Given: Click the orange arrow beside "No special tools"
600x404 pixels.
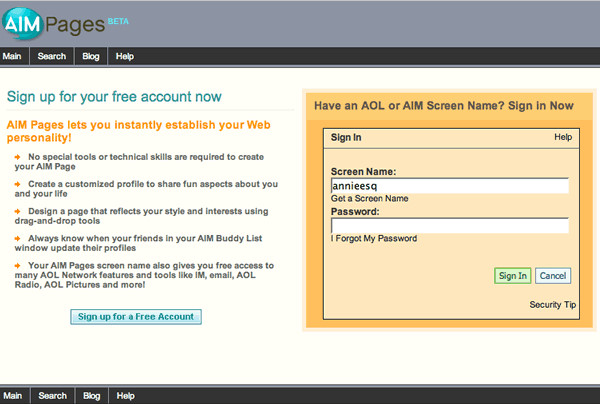Looking at the screenshot, I should (x=18, y=157).
